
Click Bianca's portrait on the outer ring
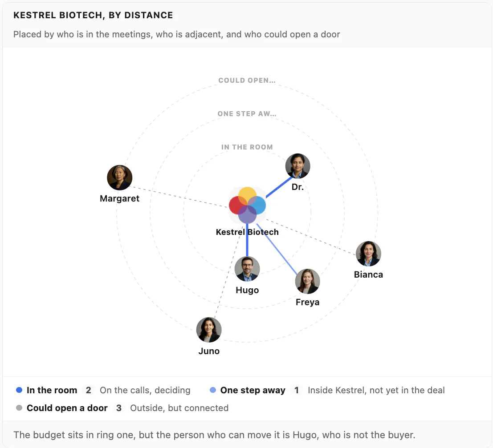(x=368, y=254)
